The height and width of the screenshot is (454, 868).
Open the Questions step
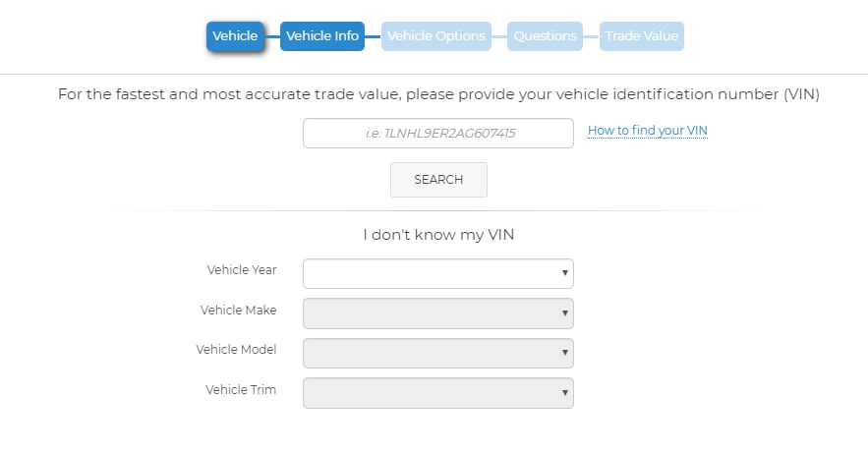point(545,36)
